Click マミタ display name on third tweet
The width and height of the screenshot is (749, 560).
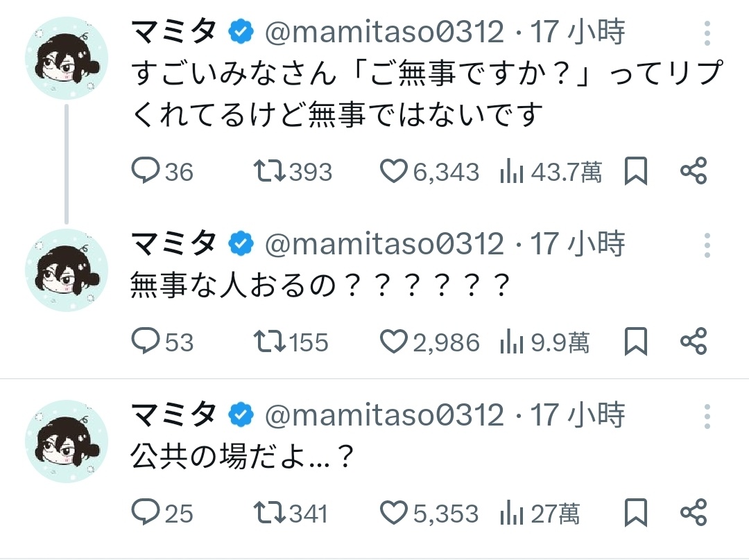[174, 415]
